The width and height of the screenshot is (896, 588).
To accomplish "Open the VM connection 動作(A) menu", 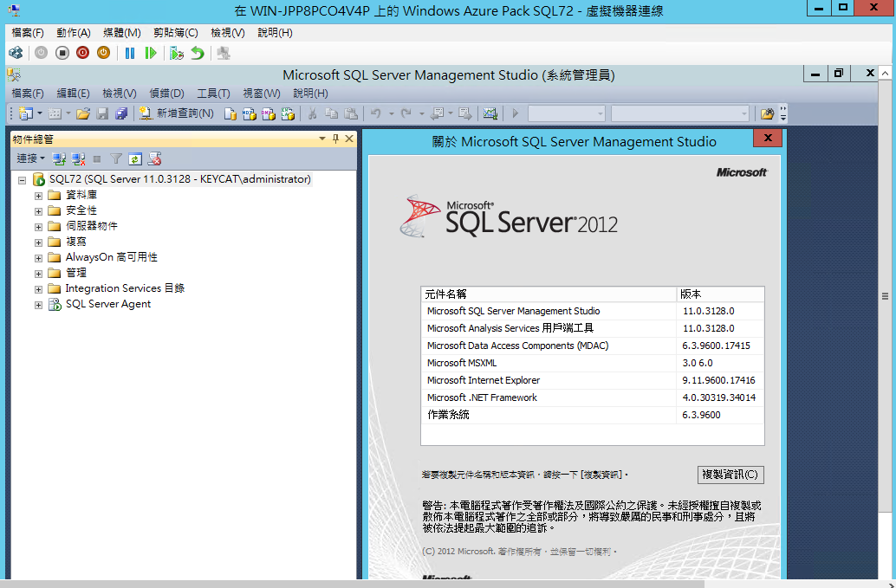I will (x=73, y=33).
